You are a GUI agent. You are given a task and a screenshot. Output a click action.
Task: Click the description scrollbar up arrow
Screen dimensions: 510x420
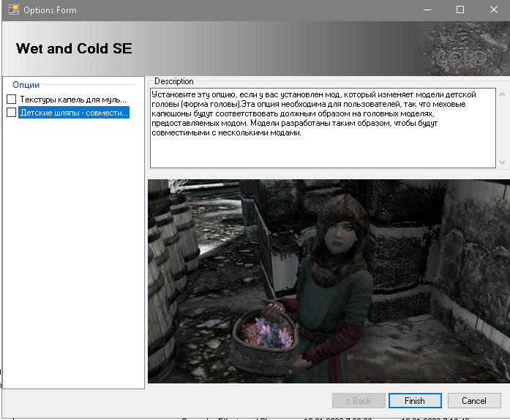point(501,94)
